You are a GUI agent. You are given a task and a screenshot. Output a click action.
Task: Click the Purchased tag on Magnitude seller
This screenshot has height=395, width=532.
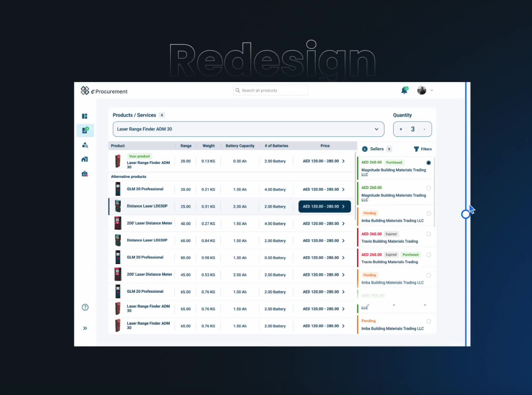click(394, 162)
